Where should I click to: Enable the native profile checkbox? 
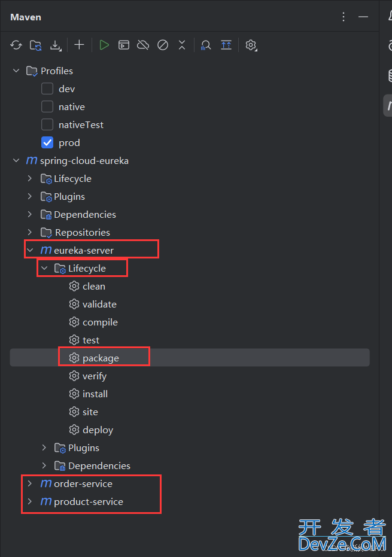tap(47, 106)
